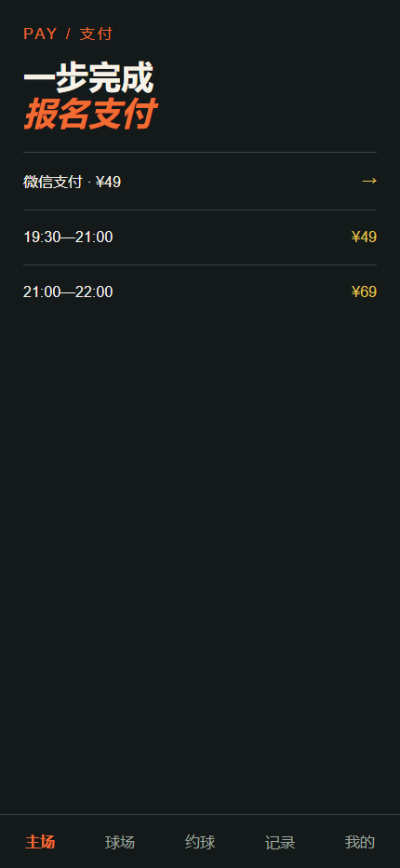Click the PAY / 支付 breadcrumb label
This screenshot has height=868, width=400.
[68, 34]
